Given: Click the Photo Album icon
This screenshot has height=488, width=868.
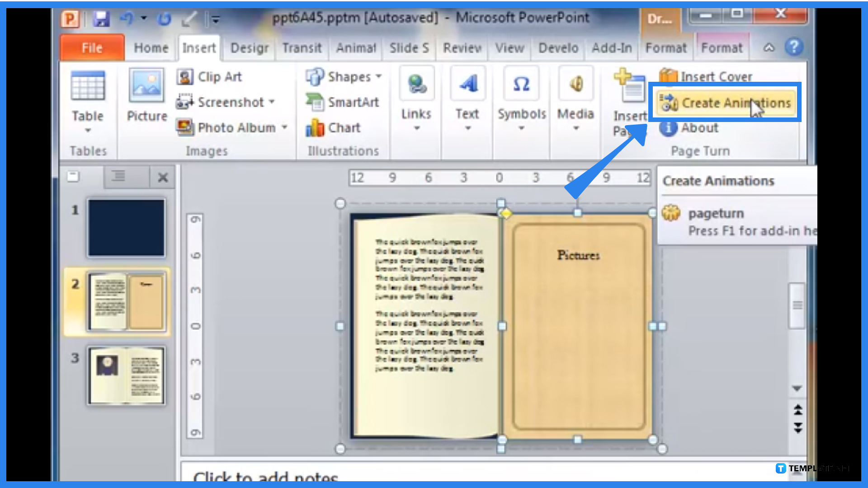Looking at the screenshot, I should 185,127.
